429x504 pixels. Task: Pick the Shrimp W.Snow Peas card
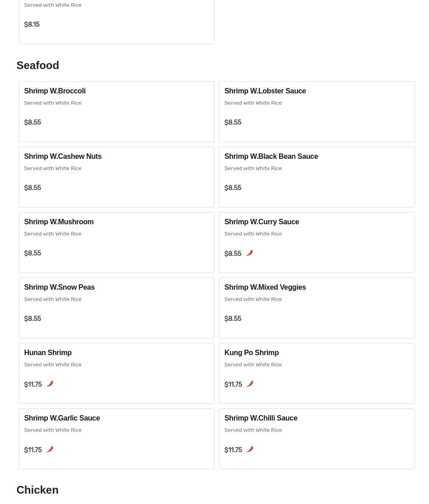point(117,308)
